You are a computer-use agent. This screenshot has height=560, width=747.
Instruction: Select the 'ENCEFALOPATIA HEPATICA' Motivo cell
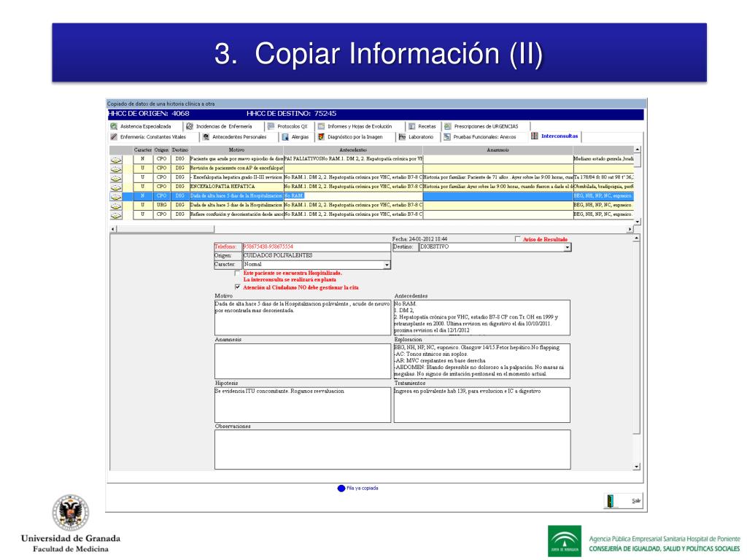(x=236, y=187)
